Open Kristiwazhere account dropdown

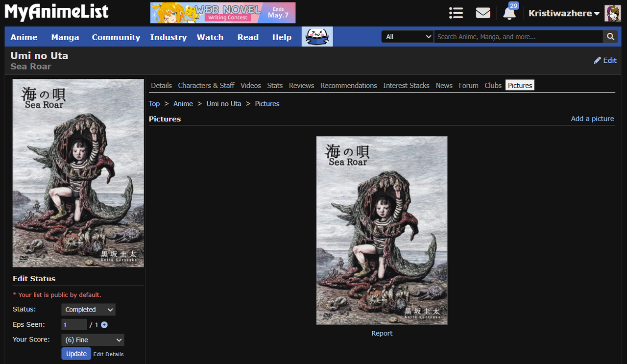(564, 13)
